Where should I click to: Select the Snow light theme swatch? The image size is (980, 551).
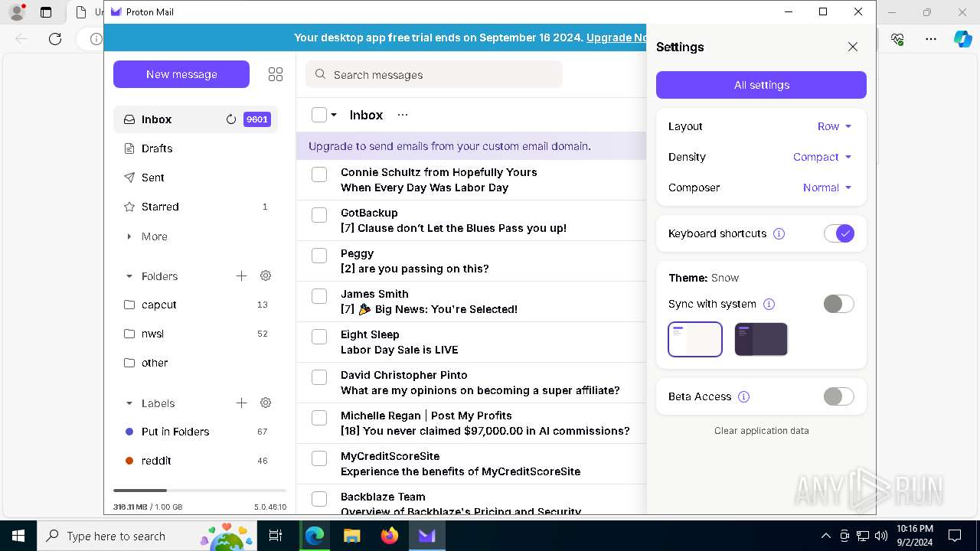(695, 339)
